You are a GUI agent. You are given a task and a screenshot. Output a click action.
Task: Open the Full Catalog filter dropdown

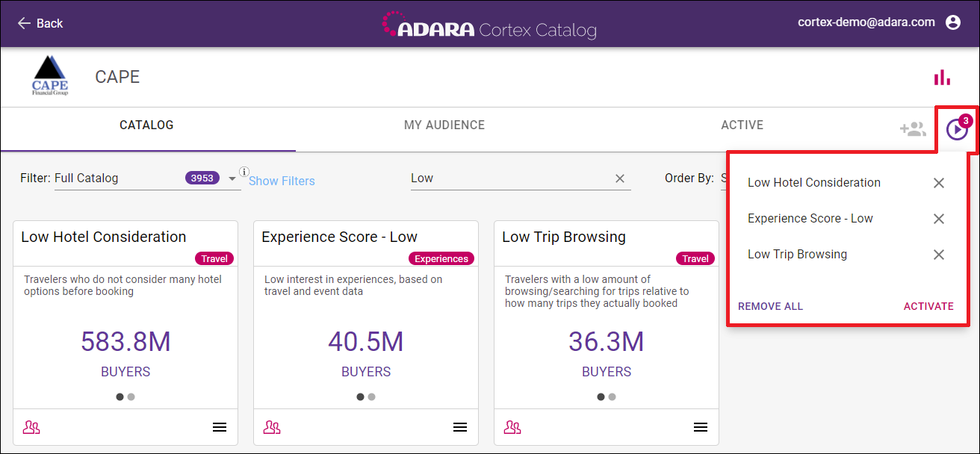[x=147, y=178]
